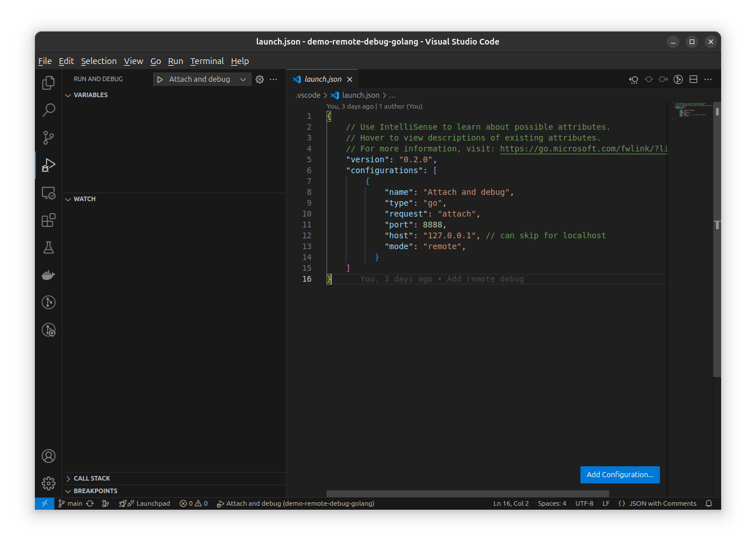Synchronize changes icon next to main
The height and width of the screenshot is (548, 756).
coord(90,503)
